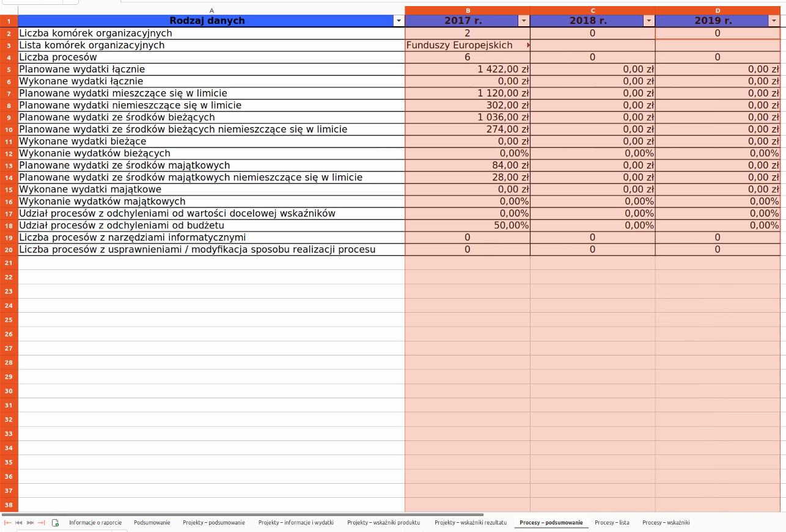Click the 50,00% budget deviation cell

tap(468, 225)
